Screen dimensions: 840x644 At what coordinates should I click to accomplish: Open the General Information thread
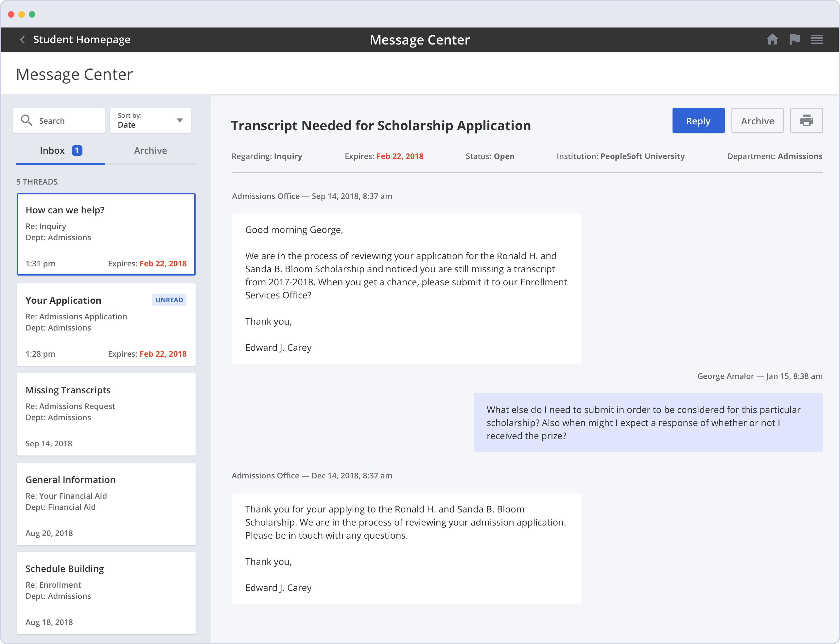(106, 504)
